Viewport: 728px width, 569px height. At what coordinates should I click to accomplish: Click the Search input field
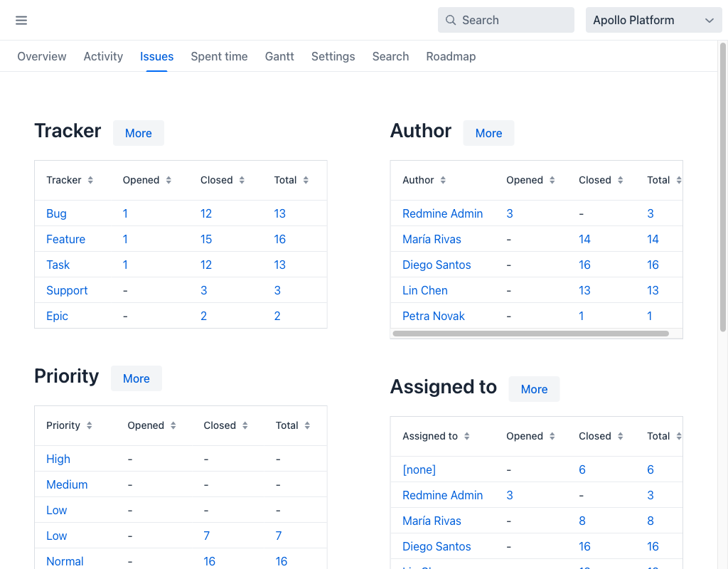(x=506, y=20)
